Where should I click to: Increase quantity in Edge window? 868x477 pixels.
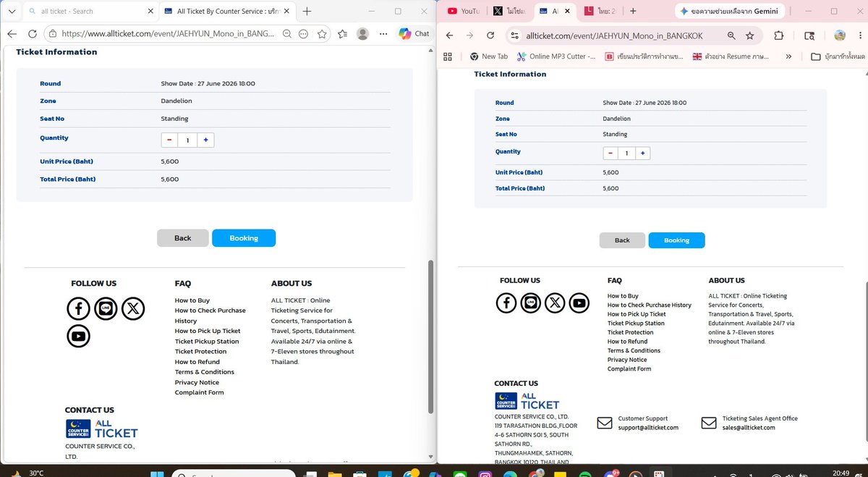(x=205, y=140)
